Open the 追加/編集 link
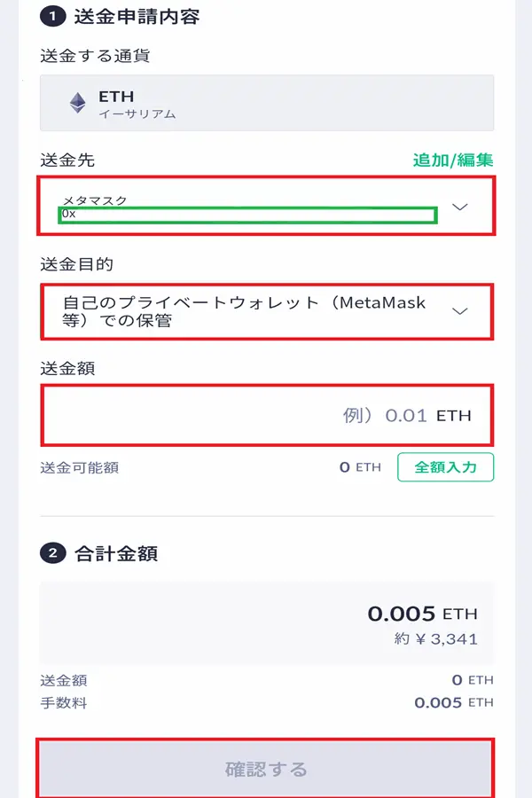Image resolution: width=532 pixels, height=798 pixels. coord(452,160)
